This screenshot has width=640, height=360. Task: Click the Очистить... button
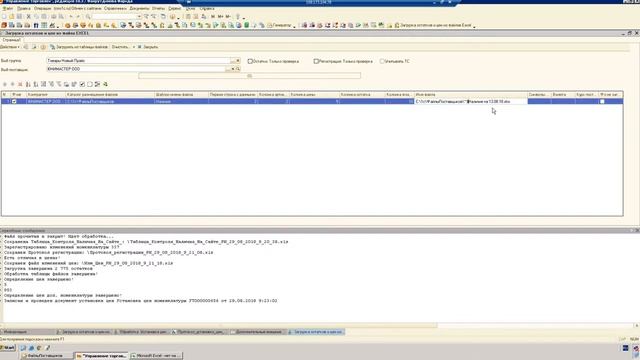pyautogui.click(x=121, y=47)
